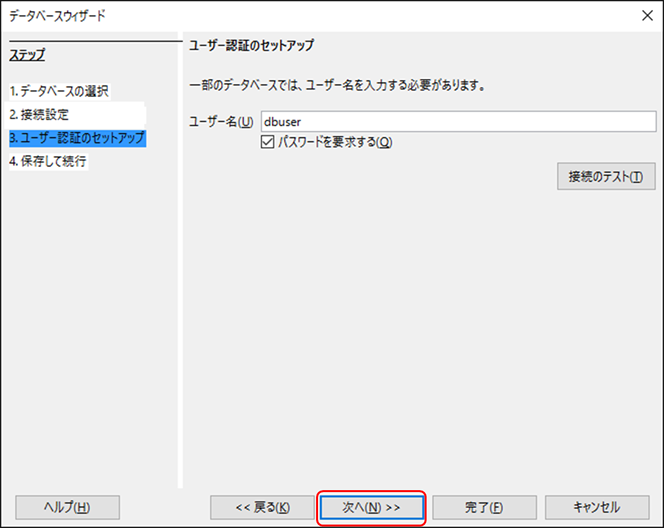Test connection via 接続のテスト(T) button
Screen dimensions: 664x528
[606, 176]
